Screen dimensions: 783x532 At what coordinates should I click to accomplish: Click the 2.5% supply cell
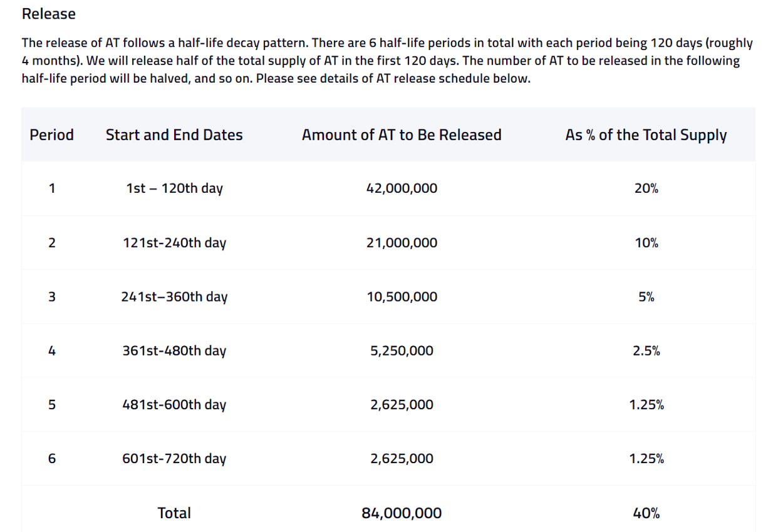pos(646,350)
